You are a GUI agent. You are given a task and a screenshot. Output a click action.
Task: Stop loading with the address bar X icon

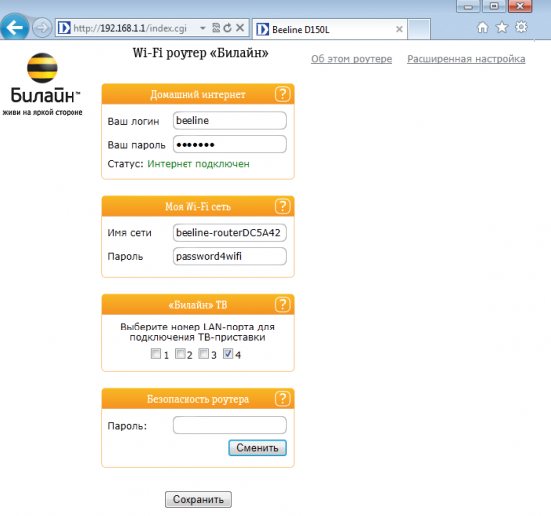click(240, 28)
